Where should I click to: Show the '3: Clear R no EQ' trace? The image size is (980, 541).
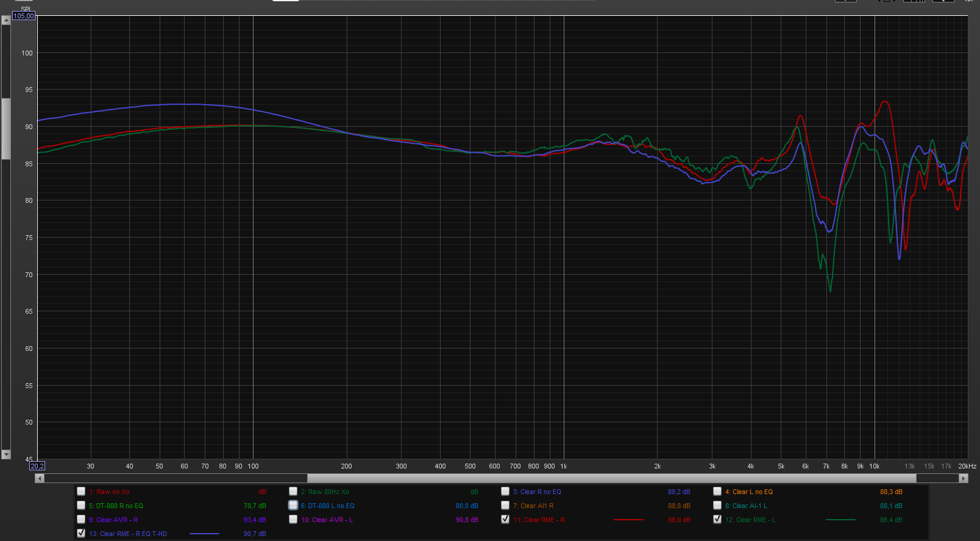coord(505,491)
